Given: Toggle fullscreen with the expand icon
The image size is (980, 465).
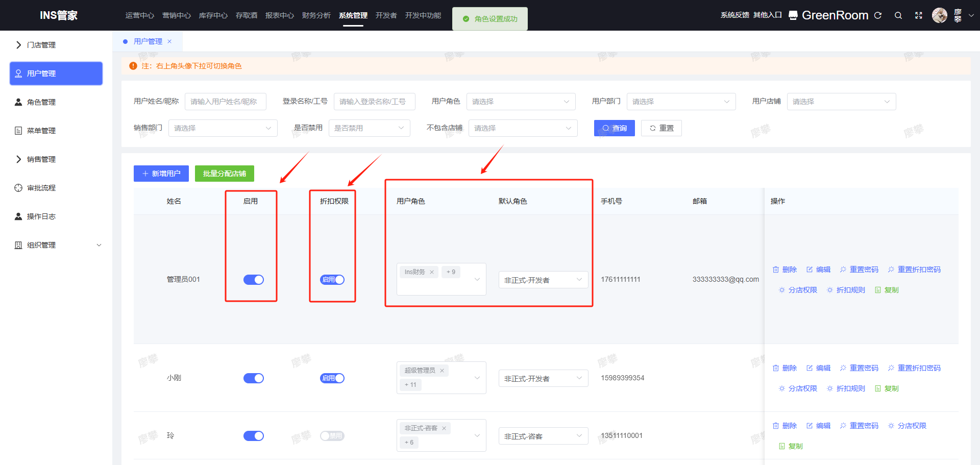Looking at the screenshot, I should point(919,15).
